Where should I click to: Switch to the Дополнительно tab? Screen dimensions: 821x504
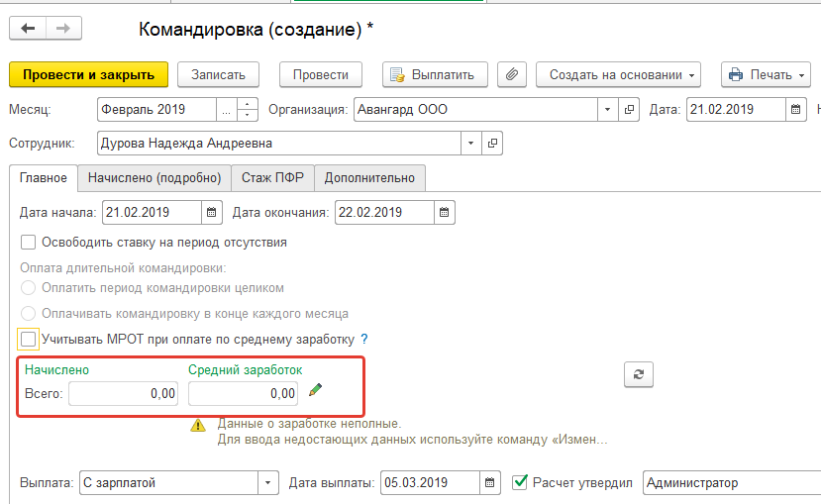coord(369,178)
